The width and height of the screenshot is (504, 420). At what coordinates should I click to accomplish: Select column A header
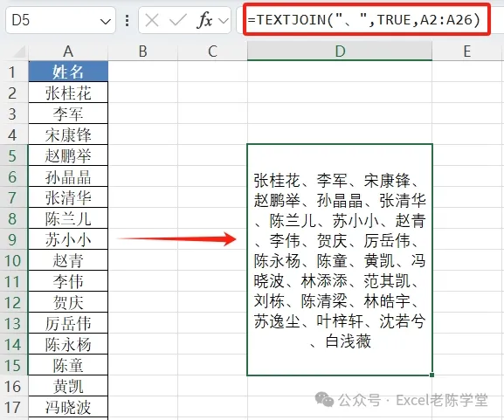[x=68, y=52]
